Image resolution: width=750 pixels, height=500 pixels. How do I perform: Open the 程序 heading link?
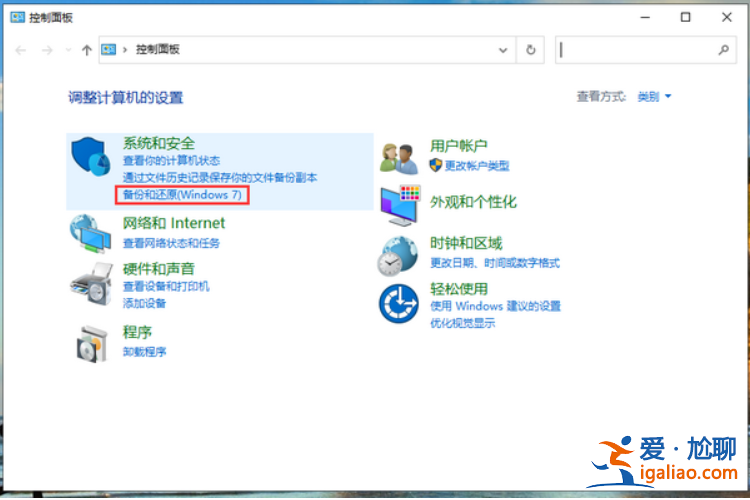click(137, 332)
